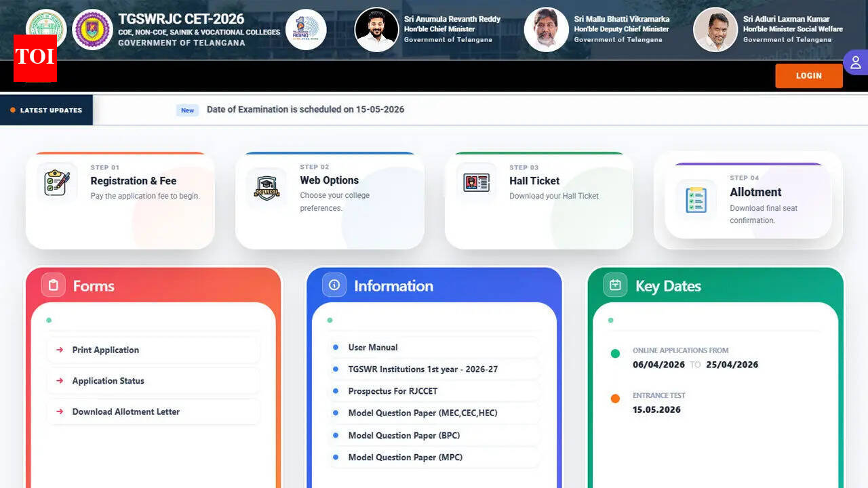The image size is (868, 488).
Task: Select the Registration & Fee step title
Action: click(134, 181)
